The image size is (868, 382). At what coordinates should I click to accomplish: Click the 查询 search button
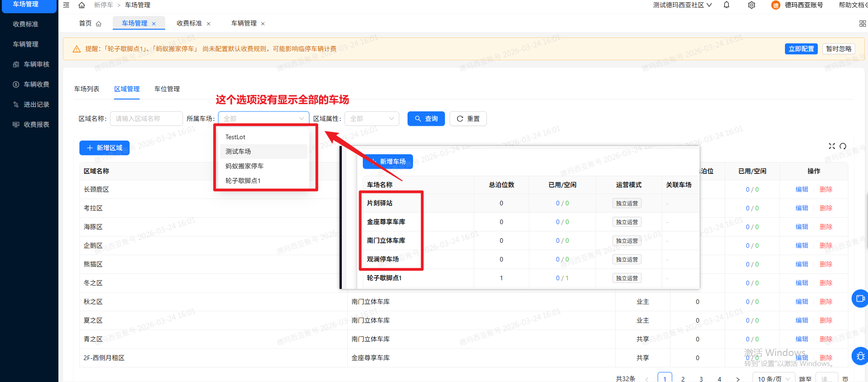click(x=426, y=119)
